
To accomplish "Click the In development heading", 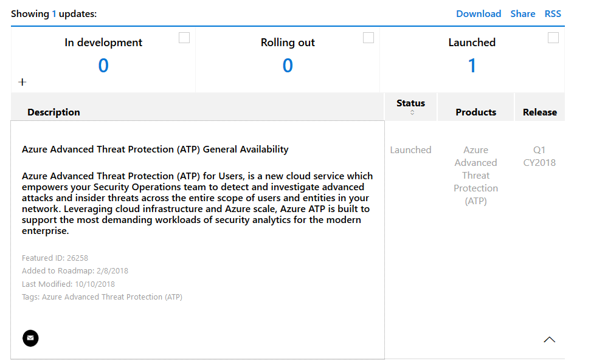I will coord(103,43).
